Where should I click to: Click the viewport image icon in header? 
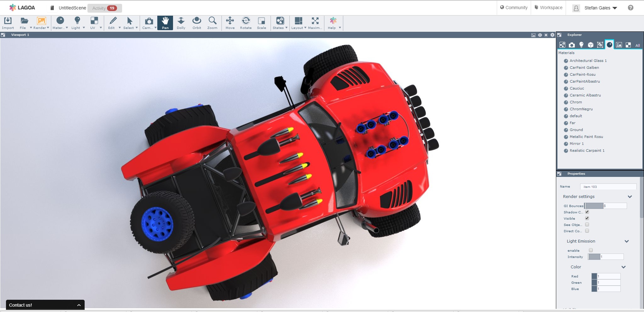533,35
